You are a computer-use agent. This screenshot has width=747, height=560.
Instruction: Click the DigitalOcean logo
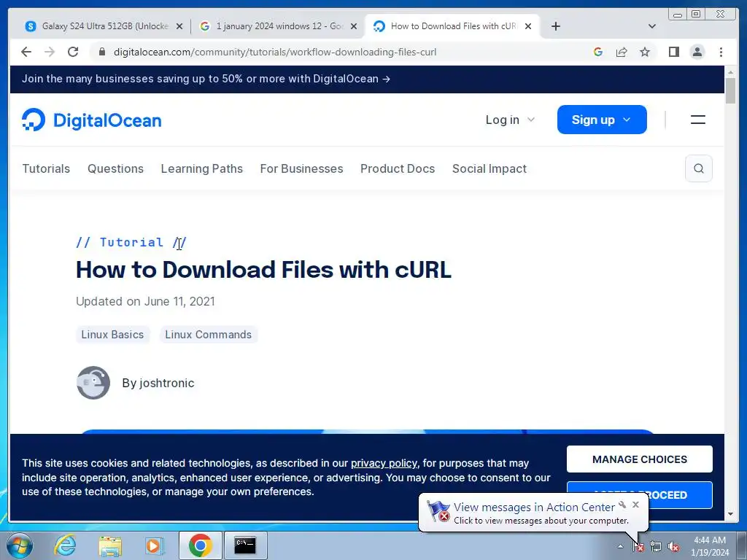[91, 120]
